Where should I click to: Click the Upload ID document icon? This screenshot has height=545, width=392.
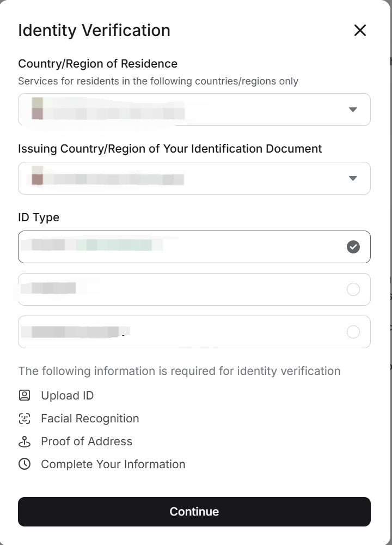coord(24,396)
